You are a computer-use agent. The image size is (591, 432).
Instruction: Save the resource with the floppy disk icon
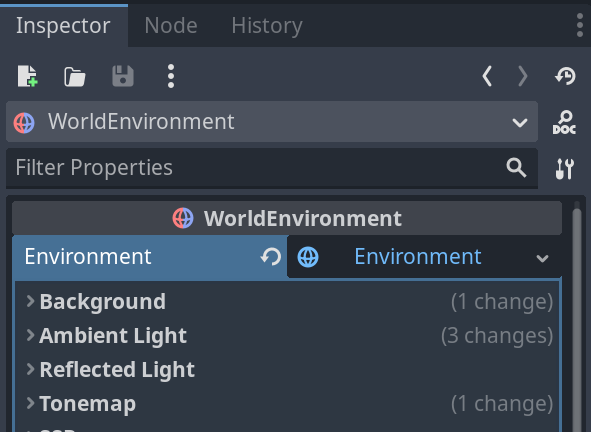(x=123, y=76)
